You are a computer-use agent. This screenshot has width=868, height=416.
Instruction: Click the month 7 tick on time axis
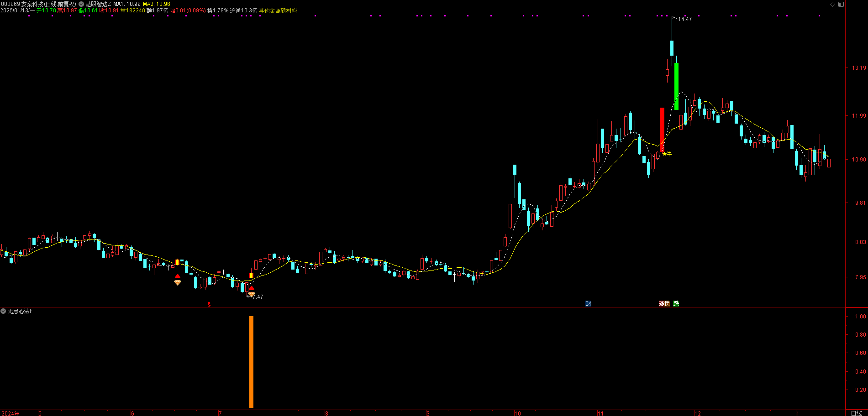click(x=220, y=413)
